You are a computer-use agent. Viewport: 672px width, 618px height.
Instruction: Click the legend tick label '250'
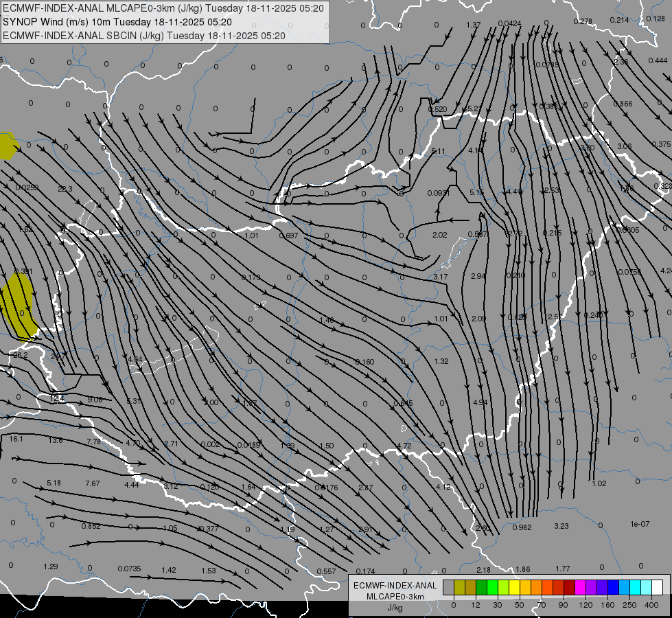pyautogui.click(x=629, y=605)
